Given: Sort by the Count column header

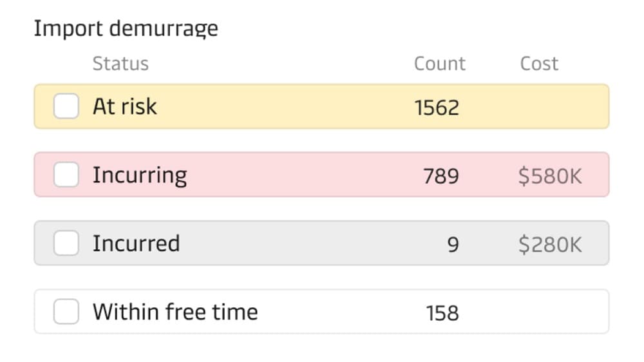Looking at the screenshot, I should pyautogui.click(x=439, y=64).
